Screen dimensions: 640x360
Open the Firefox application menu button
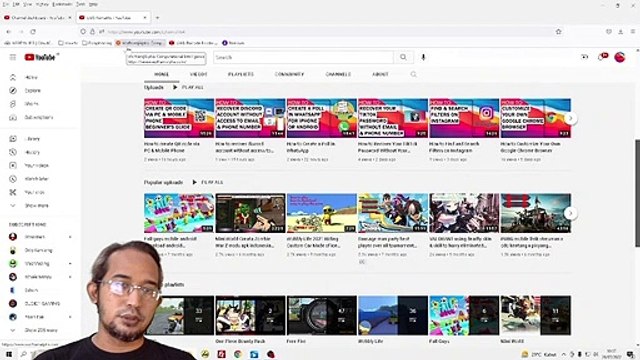(x=633, y=31)
